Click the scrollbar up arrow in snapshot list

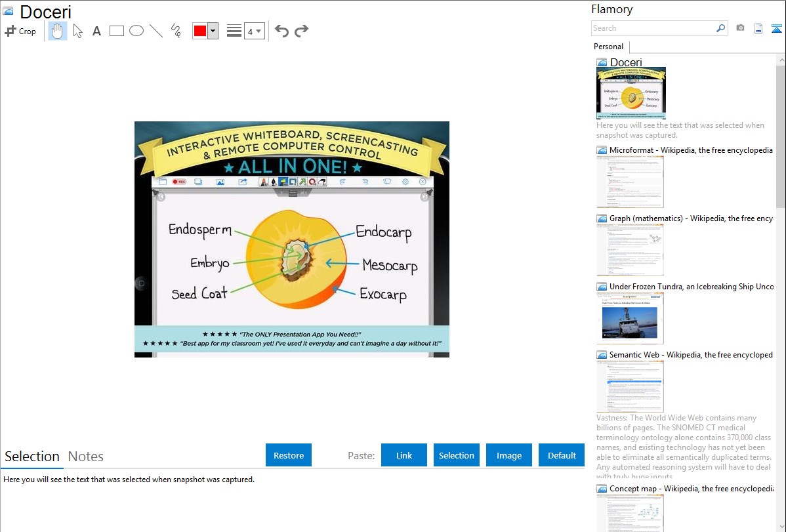(x=781, y=60)
